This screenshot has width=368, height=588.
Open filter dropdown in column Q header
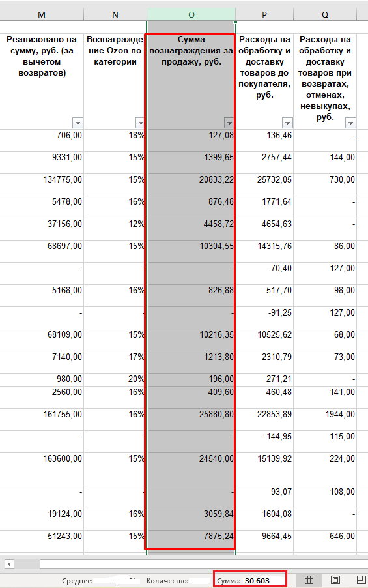tap(351, 123)
